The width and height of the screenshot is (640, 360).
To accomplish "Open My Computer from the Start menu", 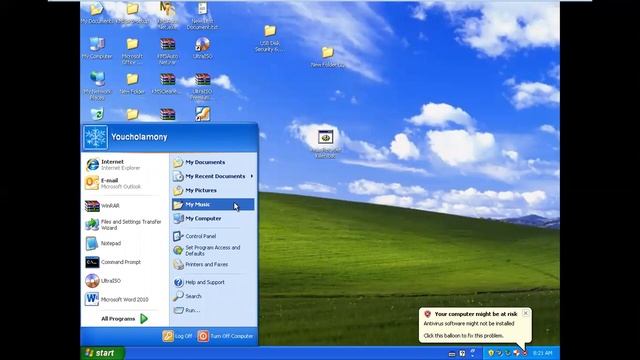I will pyautogui.click(x=213, y=218).
